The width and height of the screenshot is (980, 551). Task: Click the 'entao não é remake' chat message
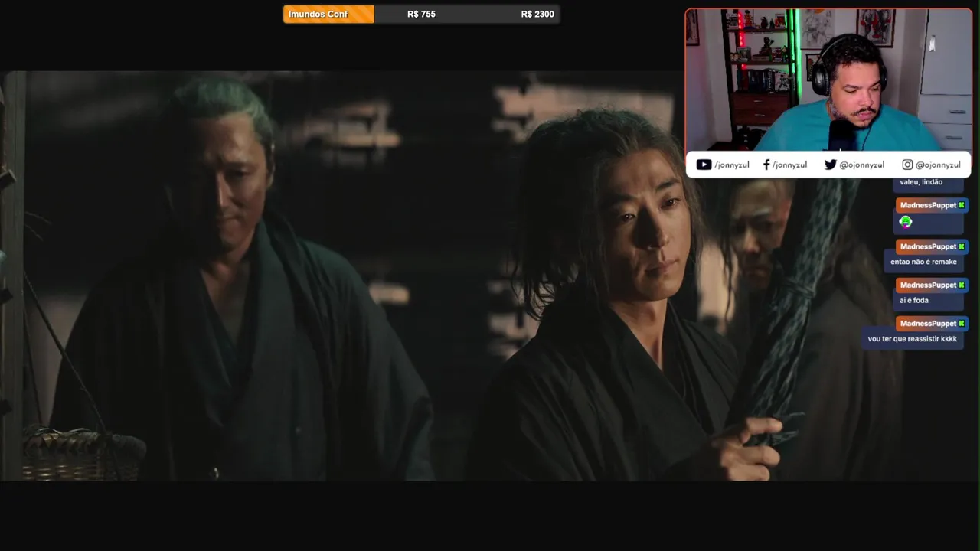point(923,262)
